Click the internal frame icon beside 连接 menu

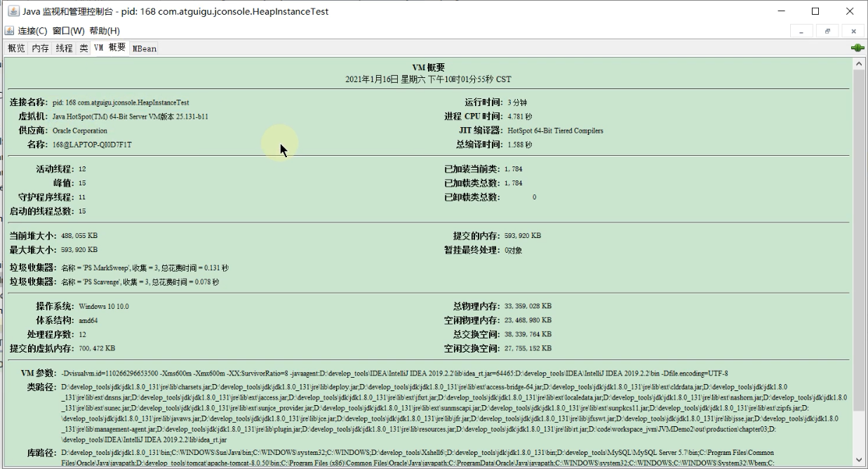[x=9, y=31]
